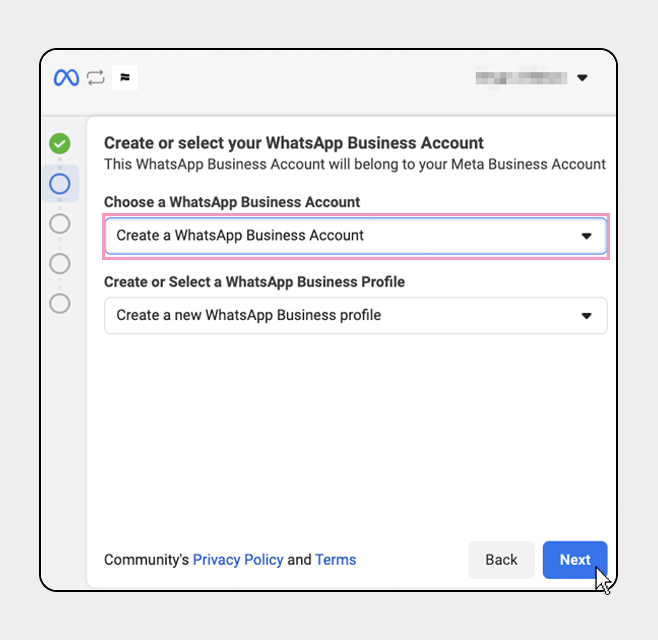Click the caret beside the account name
Image resolution: width=658 pixels, height=640 pixels.
pos(582,77)
